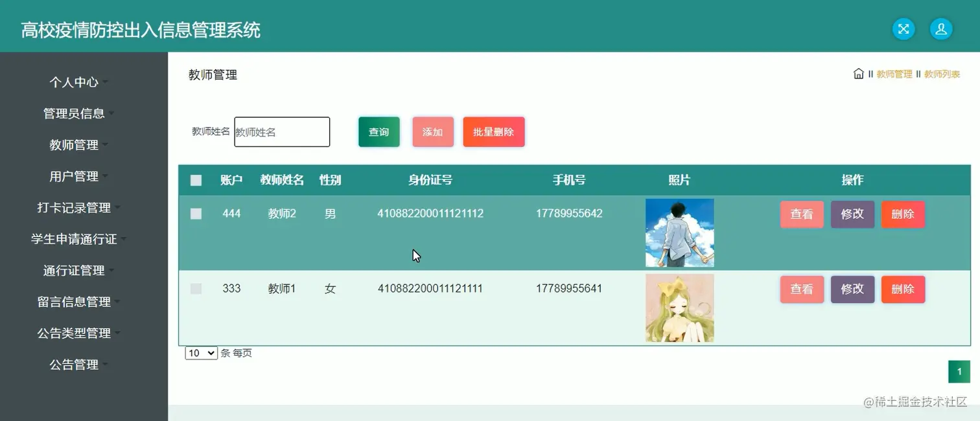Go to pagination page 1
The width and height of the screenshot is (980, 421).
[959, 372]
